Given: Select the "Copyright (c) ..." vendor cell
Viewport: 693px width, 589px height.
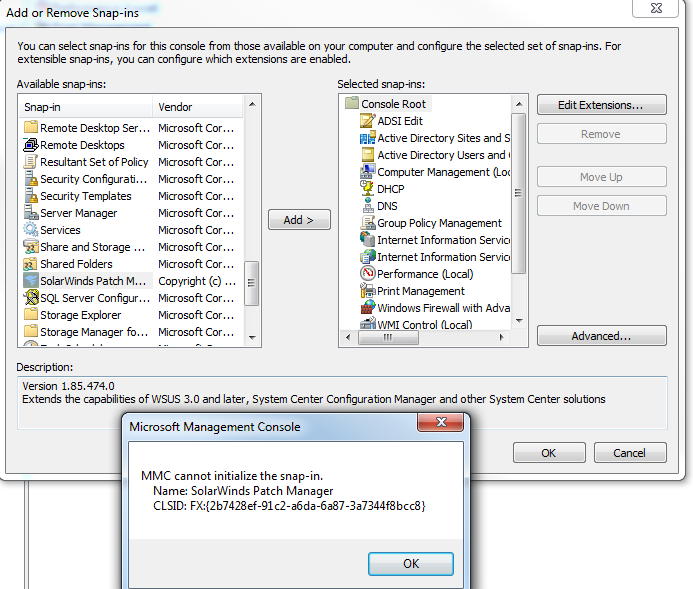Looking at the screenshot, I should (x=197, y=281).
